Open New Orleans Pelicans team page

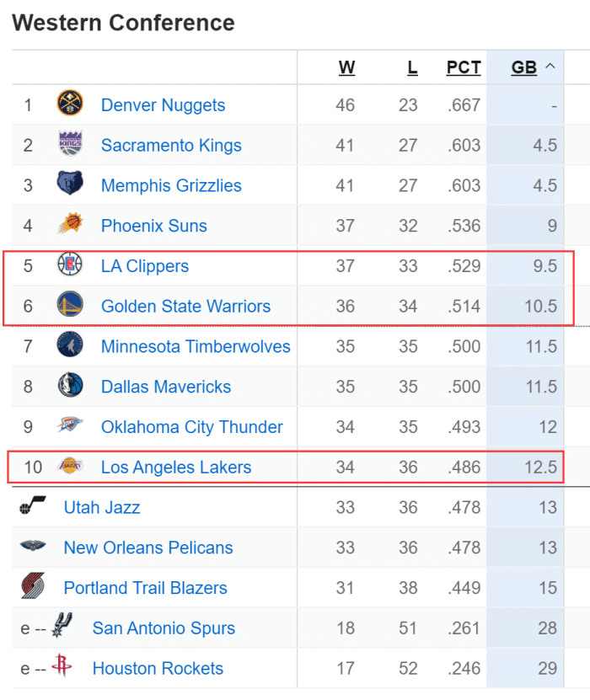pyautogui.click(x=147, y=548)
